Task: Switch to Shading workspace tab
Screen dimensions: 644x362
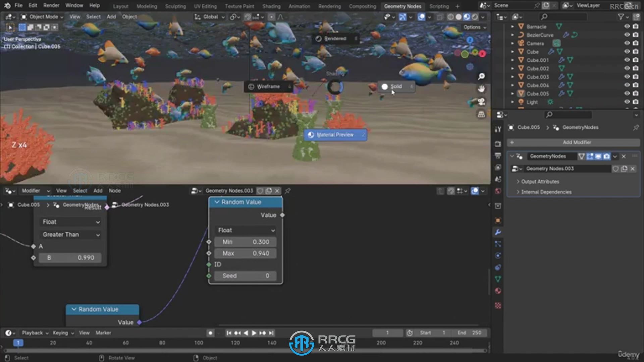Action: click(x=271, y=6)
